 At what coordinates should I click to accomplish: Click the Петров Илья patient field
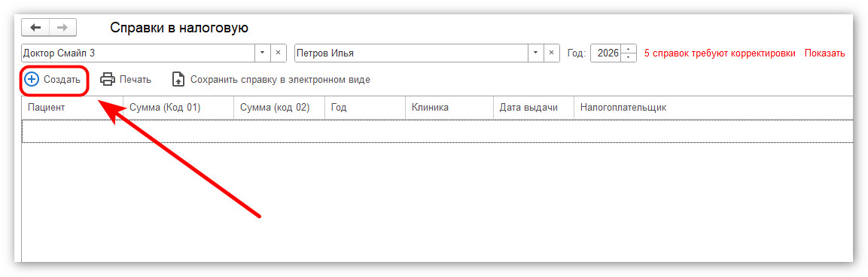[x=411, y=53]
